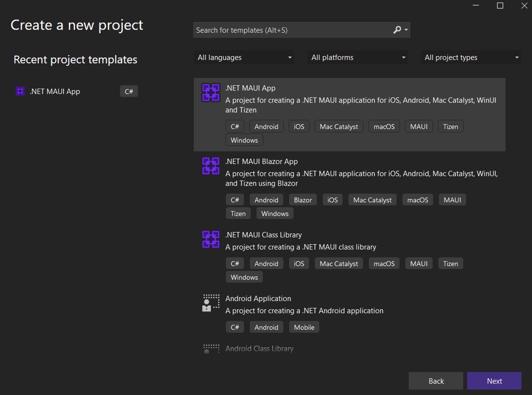Expand the All project types dropdown
Screen dimensions: 532x395
[471, 57]
